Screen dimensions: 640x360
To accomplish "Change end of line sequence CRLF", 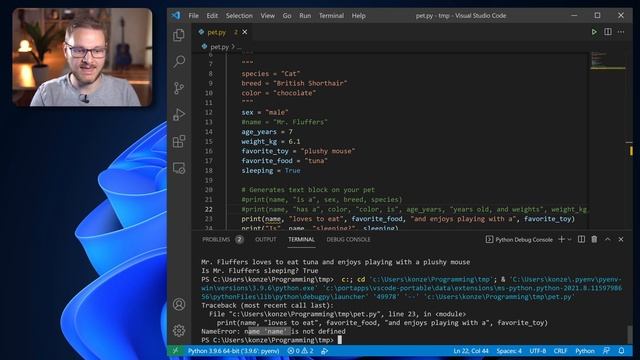I will (560, 351).
